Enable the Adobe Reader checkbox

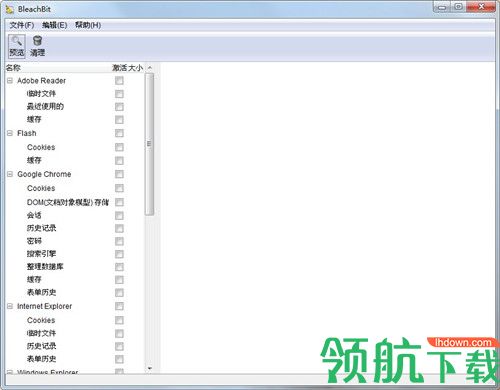(119, 81)
